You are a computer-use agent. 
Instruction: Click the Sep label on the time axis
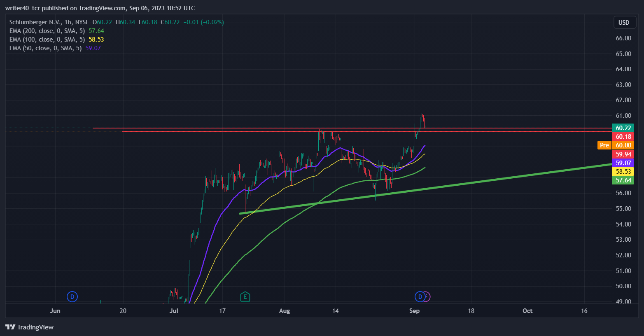click(414, 311)
